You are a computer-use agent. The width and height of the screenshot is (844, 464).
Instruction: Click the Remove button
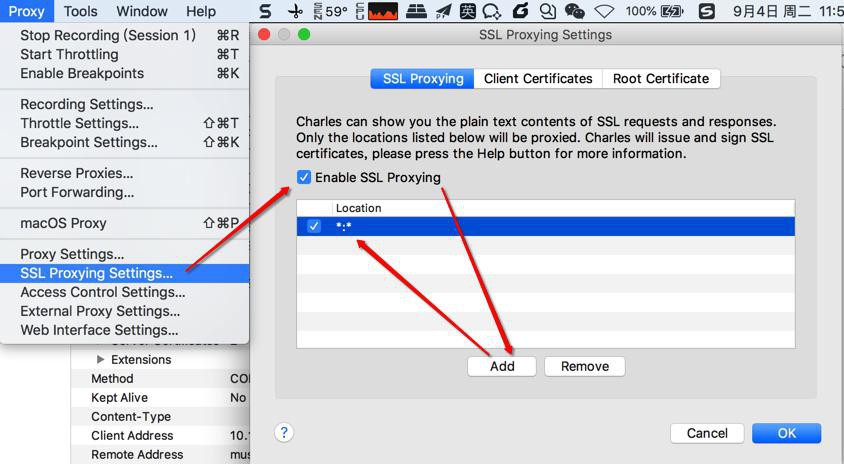pos(585,366)
